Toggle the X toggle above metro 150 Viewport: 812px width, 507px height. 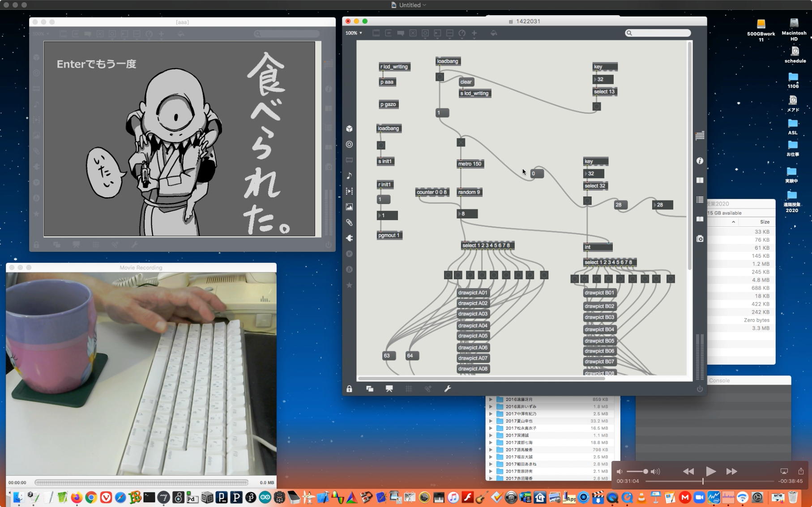tap(461, 142)
